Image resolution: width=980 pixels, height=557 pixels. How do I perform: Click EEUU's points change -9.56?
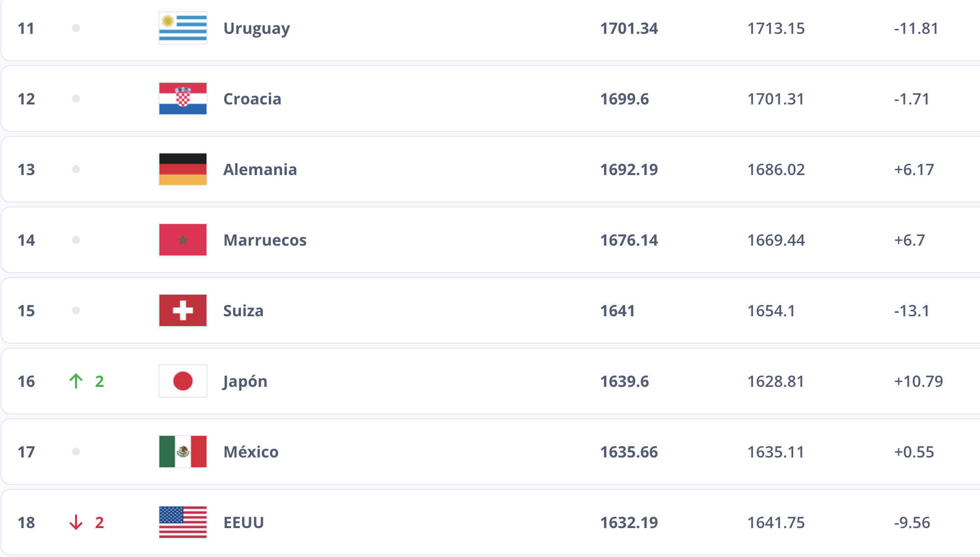912,523
